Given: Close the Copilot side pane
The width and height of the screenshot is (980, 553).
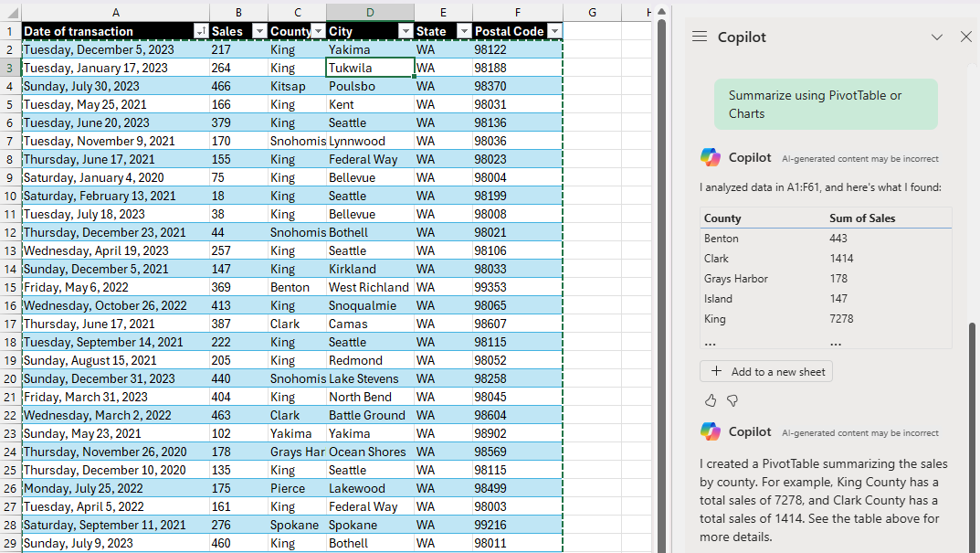Looking at the screenshot, I should tap(965, 37).
